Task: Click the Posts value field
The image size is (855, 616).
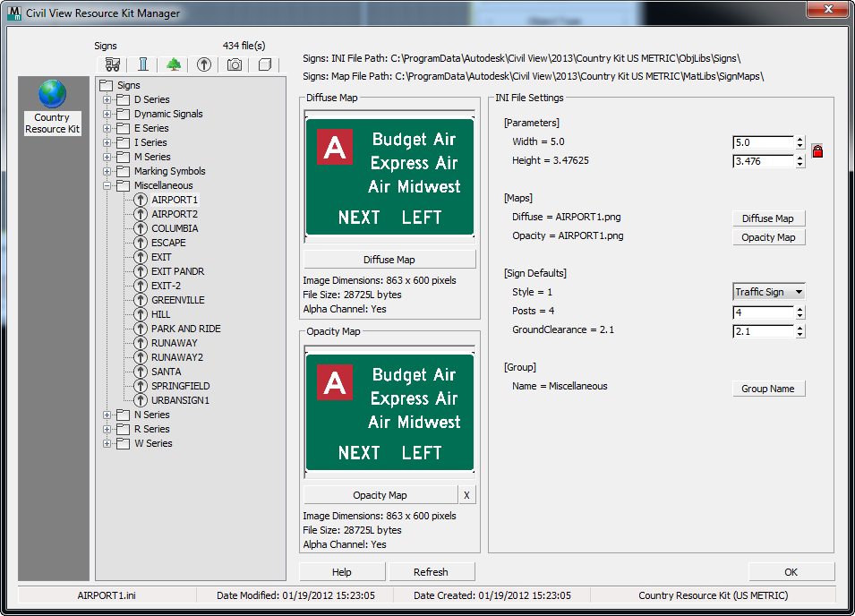Action: [x=764, y=312]
